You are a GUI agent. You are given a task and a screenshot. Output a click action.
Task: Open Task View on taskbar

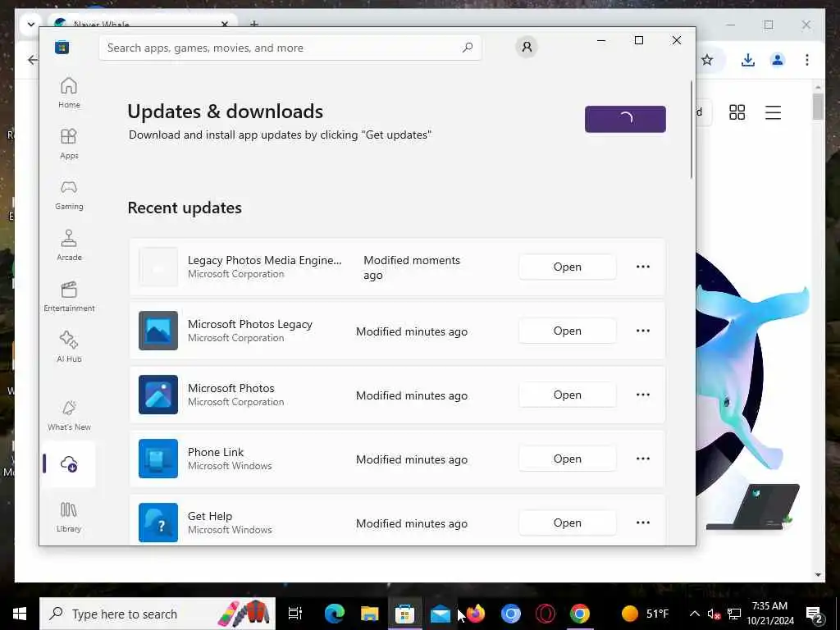(x=295, y=614)
